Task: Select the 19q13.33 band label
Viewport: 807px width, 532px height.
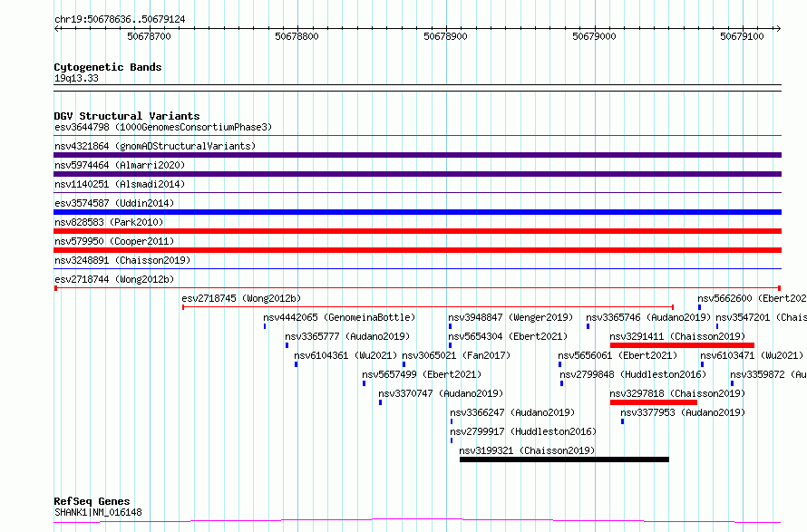Action: [x=76, y=78]
